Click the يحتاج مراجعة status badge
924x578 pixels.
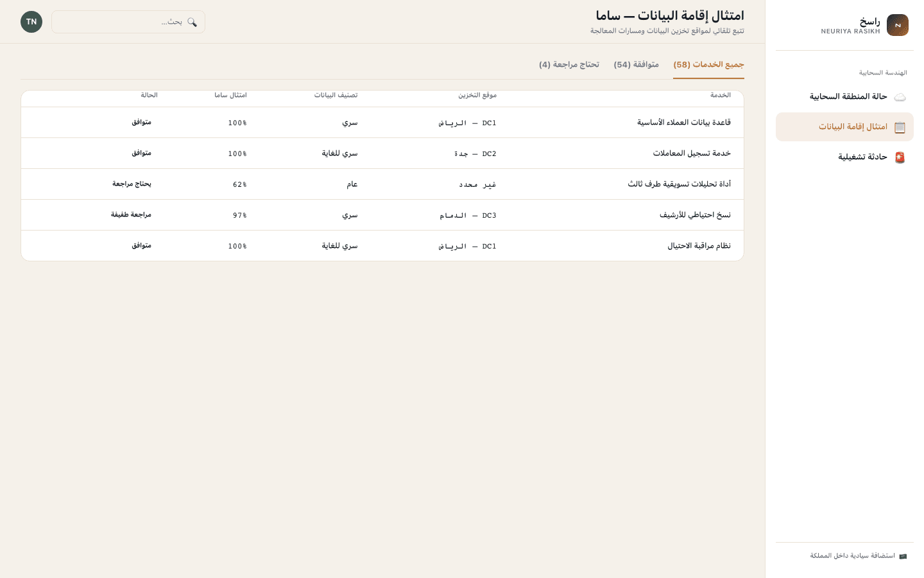pos(132,184)
